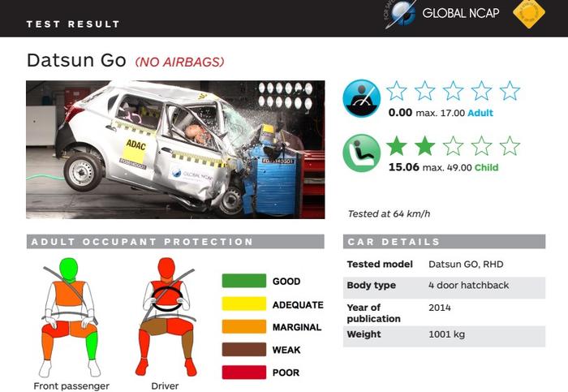Viewport: 568px width, 392px height.
Task: Click the Weight row label
Action: pyautogui.click(x=364, y=334)
